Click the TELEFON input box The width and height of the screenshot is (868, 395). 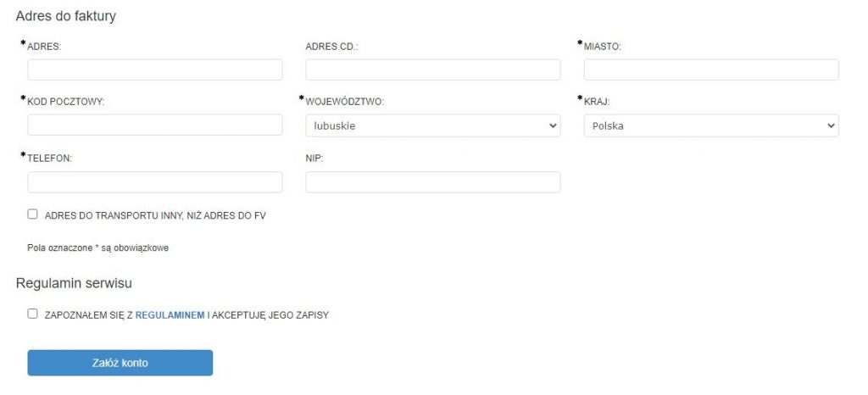tap(155, 182)
